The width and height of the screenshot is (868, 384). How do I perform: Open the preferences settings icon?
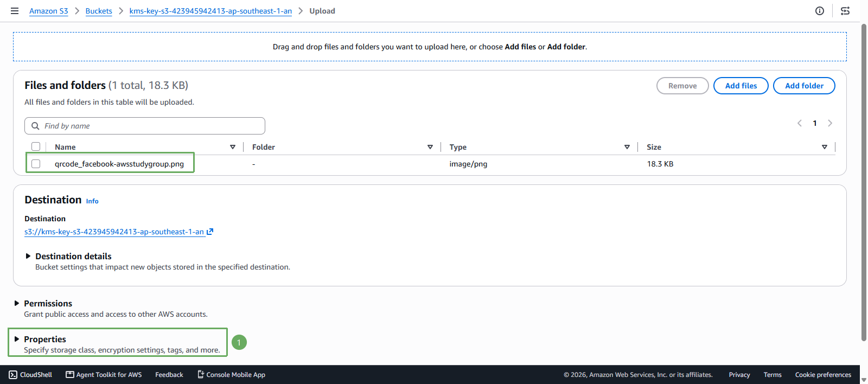[x=845, y=11]
